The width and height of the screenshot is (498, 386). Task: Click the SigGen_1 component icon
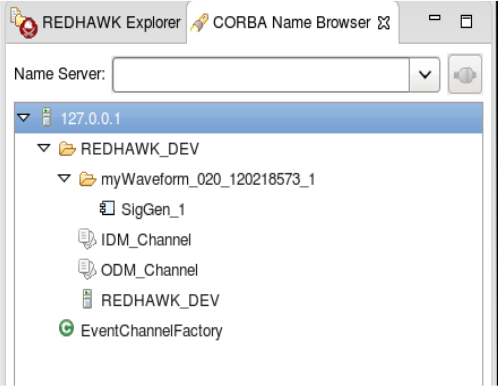[107, 208]
